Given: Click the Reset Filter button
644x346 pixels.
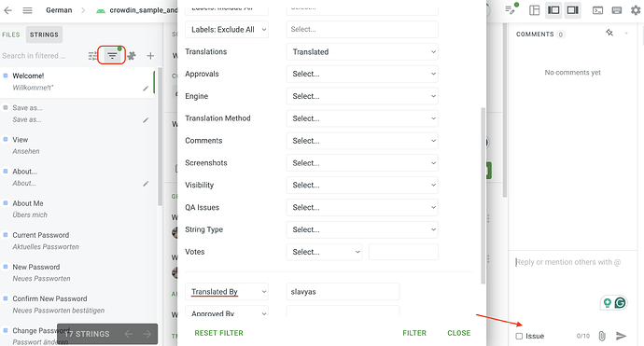Looking at the screenshot, I should tap(219, 333).
